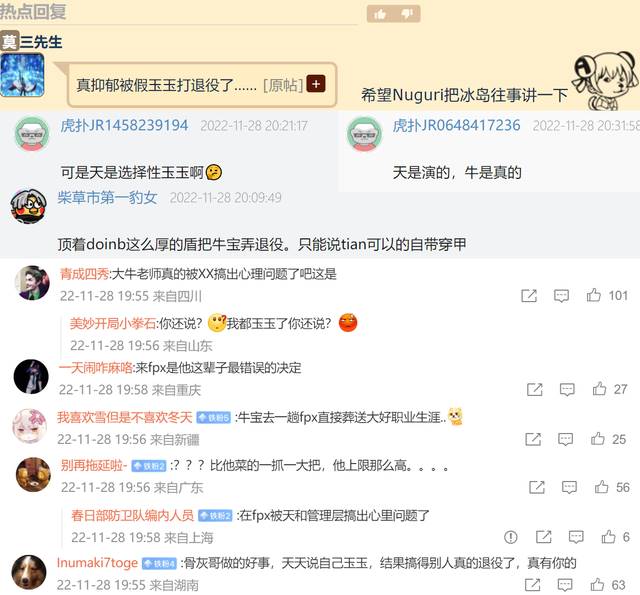Thumbs down the hot replies header
Image resolution: width=640 pixels, height=595 pixels.
click(x=407, y=14)
